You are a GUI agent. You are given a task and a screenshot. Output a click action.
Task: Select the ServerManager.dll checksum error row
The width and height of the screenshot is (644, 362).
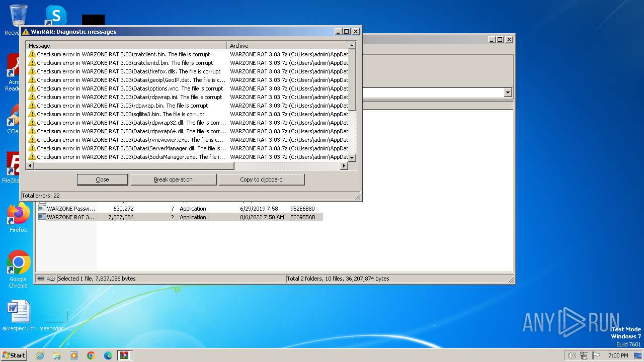pyautogui.click(x=187, y=148)
